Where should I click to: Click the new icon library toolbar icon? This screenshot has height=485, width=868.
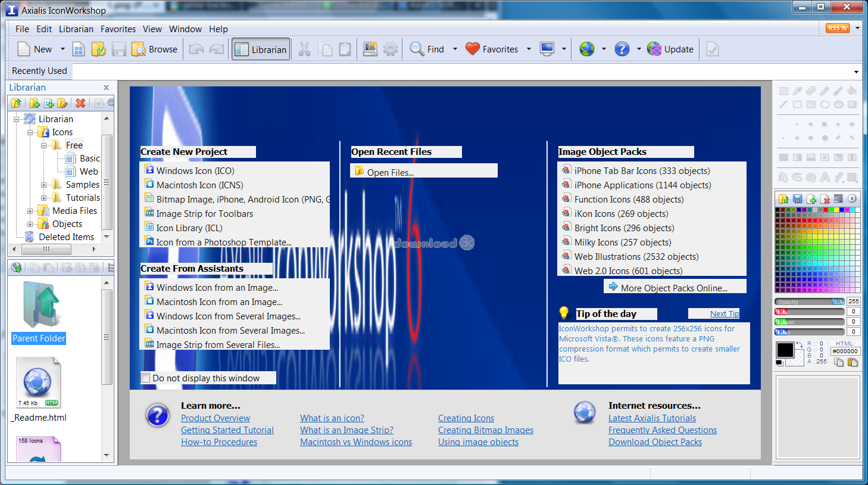click(79, 49)
